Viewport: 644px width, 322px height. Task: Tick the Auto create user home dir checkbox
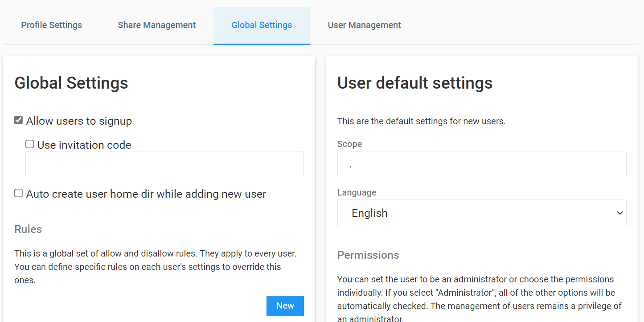pyautogui.click(x=18, y=193)
